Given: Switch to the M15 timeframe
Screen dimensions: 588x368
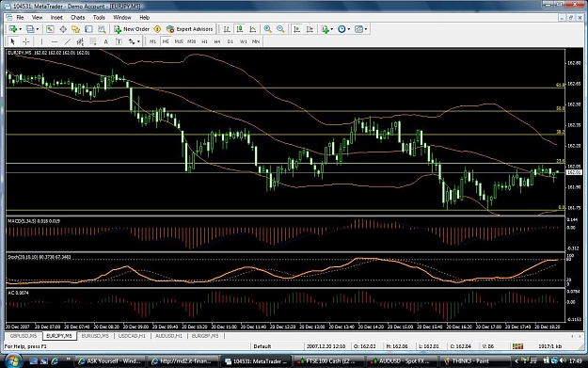Looking at the screenshot, I should click(x=179, y=41).
